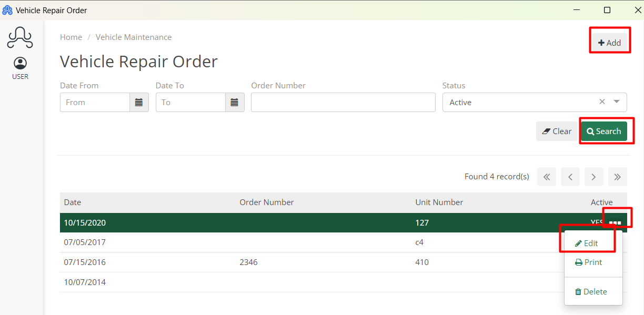Click the app icon in the title bar

point(7,10)
